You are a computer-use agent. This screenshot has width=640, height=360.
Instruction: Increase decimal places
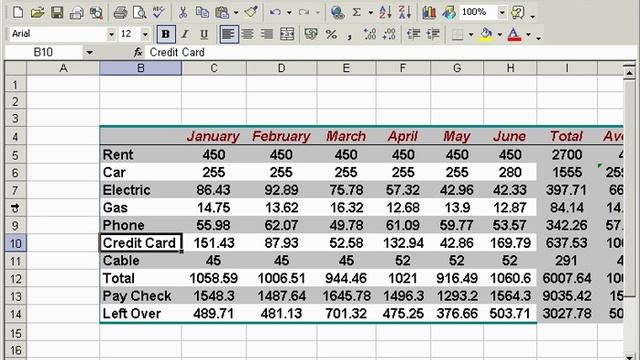pos(370,34)
